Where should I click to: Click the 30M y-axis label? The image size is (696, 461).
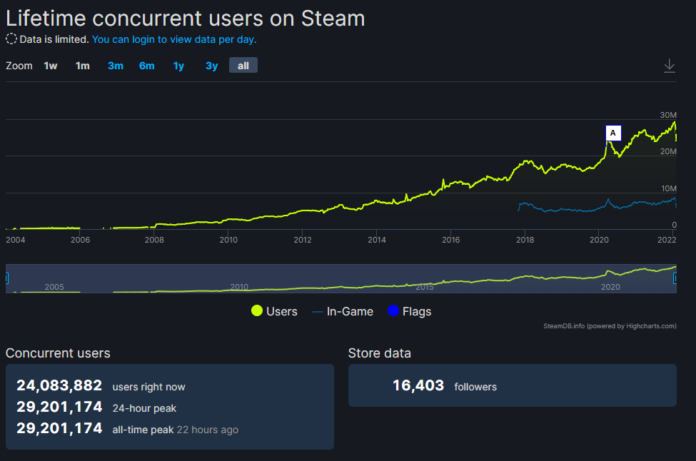[668, 115]
